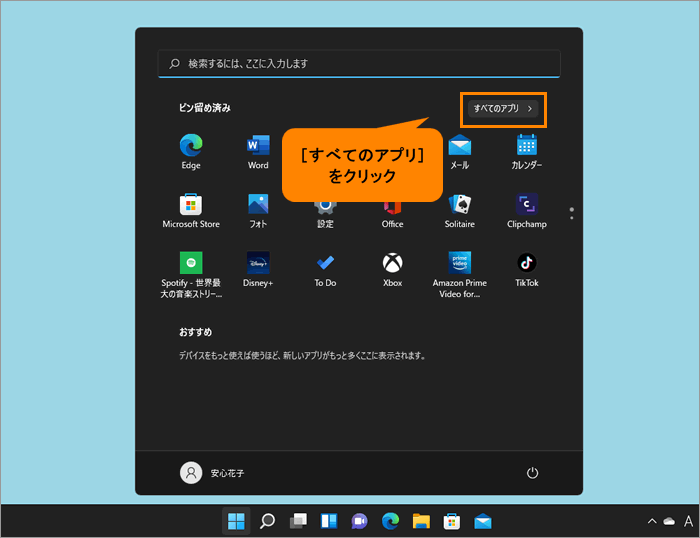Expand hidden system tray icons
The image size is (700, 538).
click(652, 521)
